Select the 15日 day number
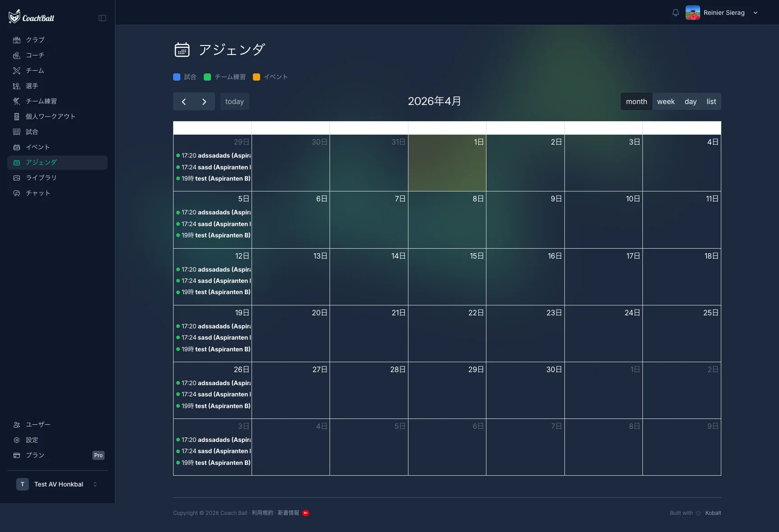Image resolution: width=779 pixels, height=532 pixels. [477, 256]
